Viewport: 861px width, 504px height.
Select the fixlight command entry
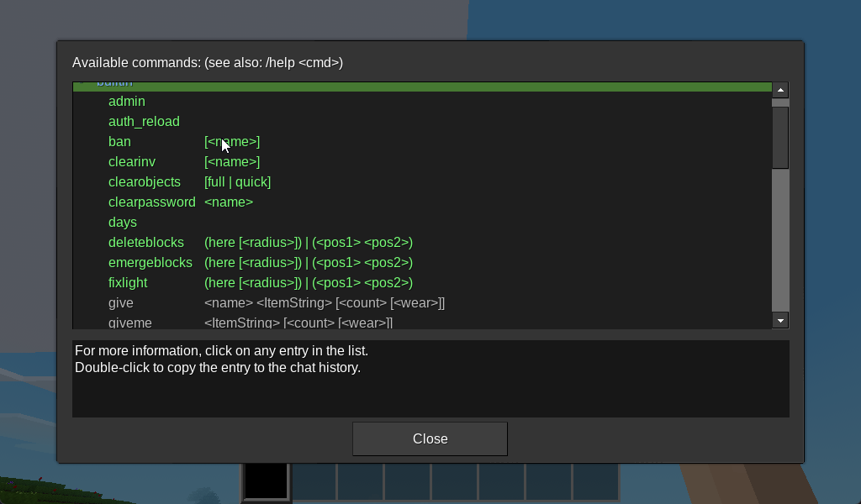422,282
